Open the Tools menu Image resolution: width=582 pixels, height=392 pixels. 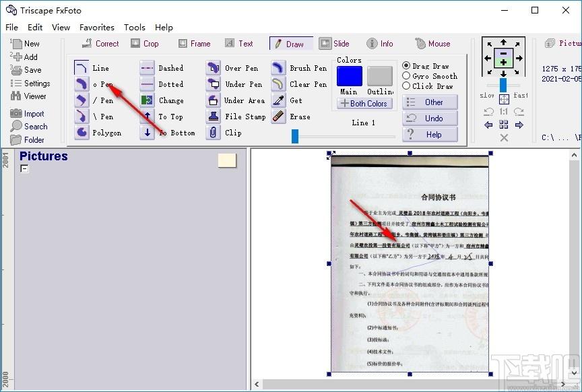click(134, 28)
